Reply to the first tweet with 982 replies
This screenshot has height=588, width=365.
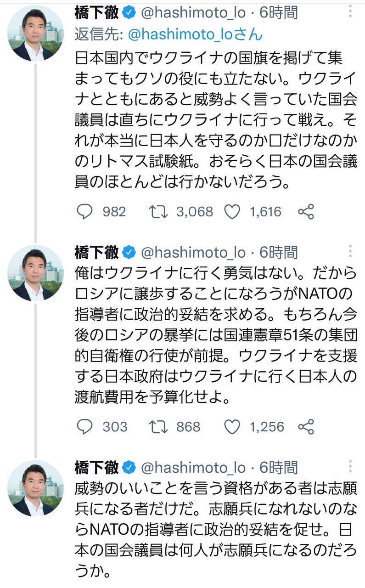point(84,211)
